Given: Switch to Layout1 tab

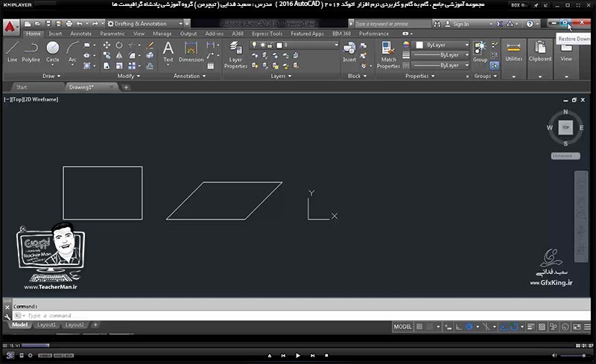Looking at the screenshot, I should [x=46, y=325].
